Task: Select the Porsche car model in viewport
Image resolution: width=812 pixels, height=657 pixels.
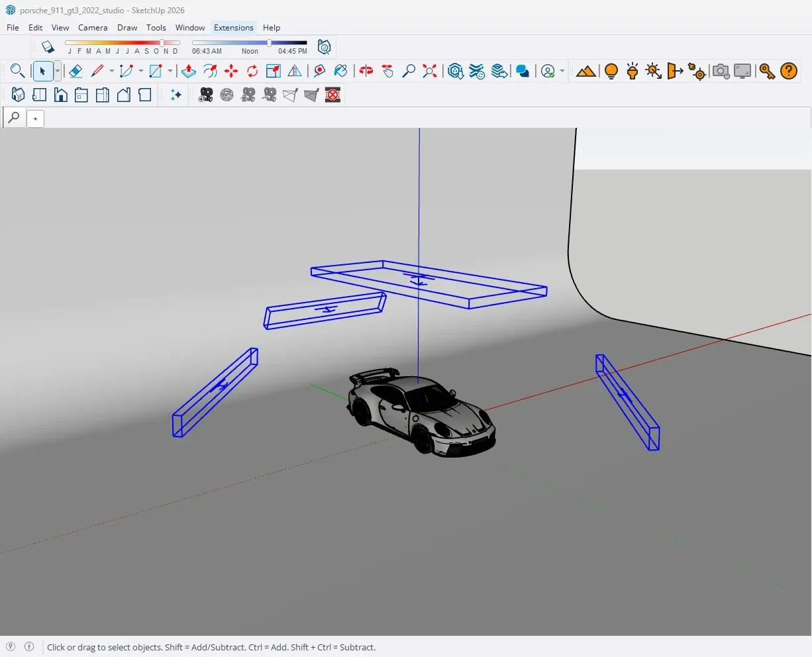Action: (420, 413)
